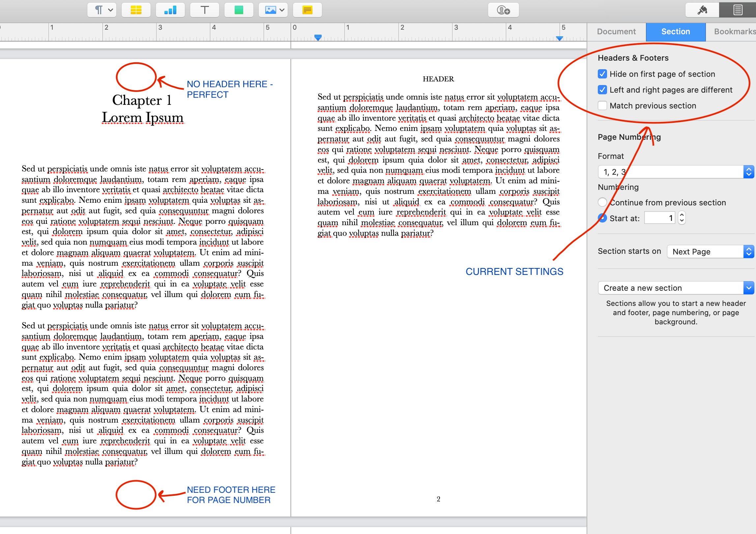Switch to the Format paintbrush panel
The height and width of the screenshot is (534, 756).
[702, 10]
